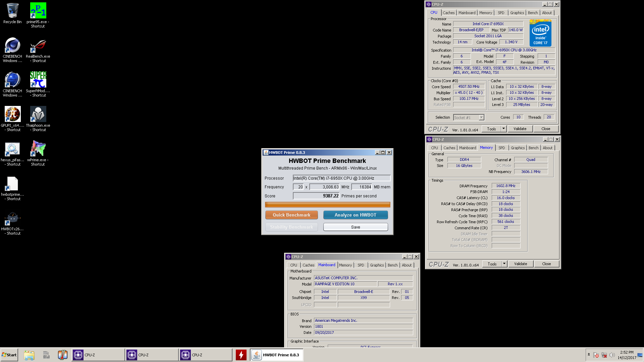This screenshot has width=644, height=362.
Task: Click the NB Frequency value 3606.1 MHz
Action: [x=531, y=172]
